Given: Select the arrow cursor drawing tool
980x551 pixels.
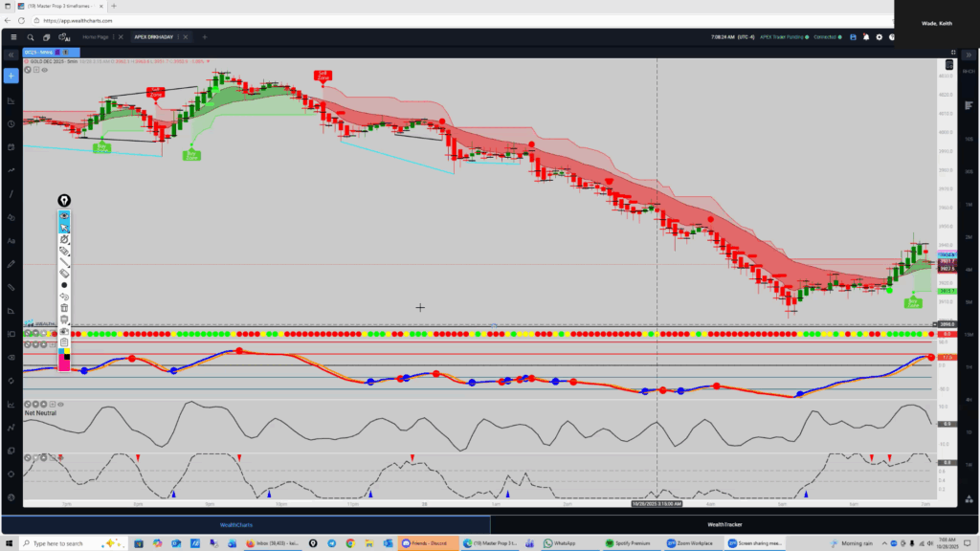Looking at the screenshot, I should 64,228.
